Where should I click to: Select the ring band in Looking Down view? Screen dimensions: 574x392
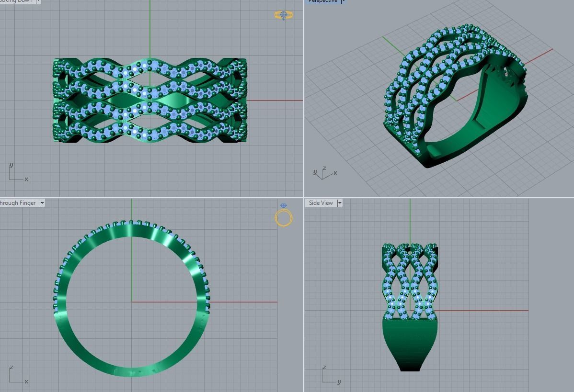pos(150,100)
